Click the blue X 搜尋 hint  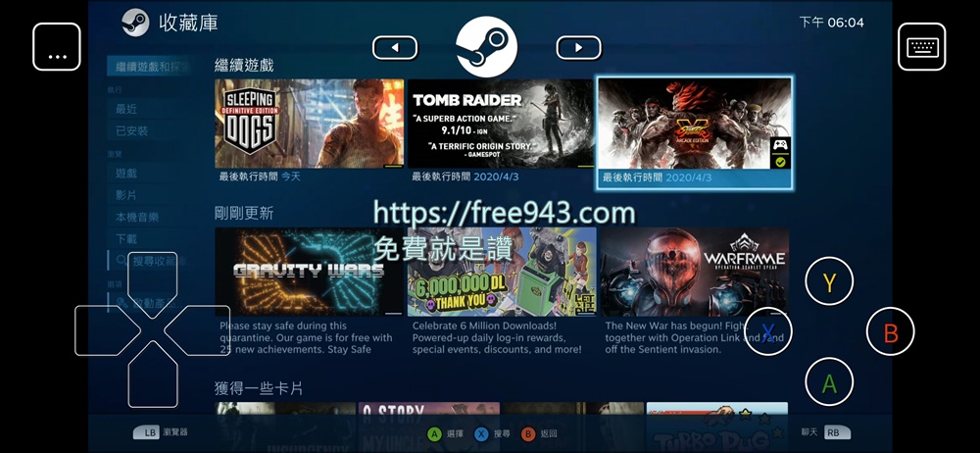pyautogui.click(x=492, y=433)
